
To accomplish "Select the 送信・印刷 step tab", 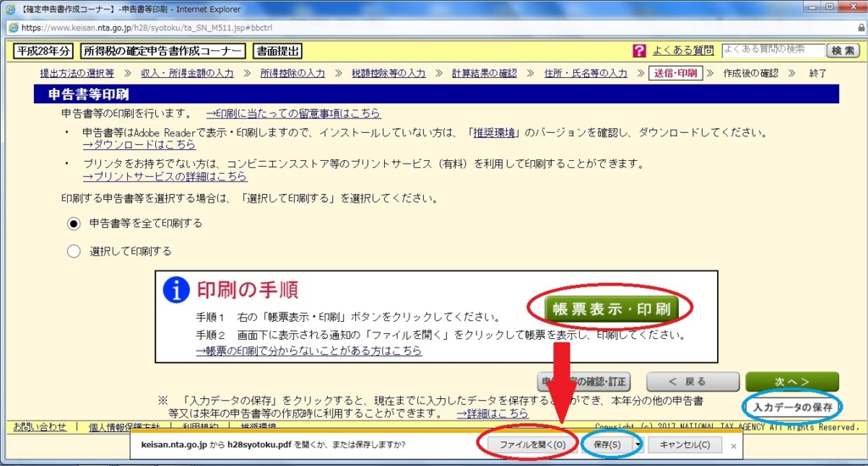I will click(676, 73).
